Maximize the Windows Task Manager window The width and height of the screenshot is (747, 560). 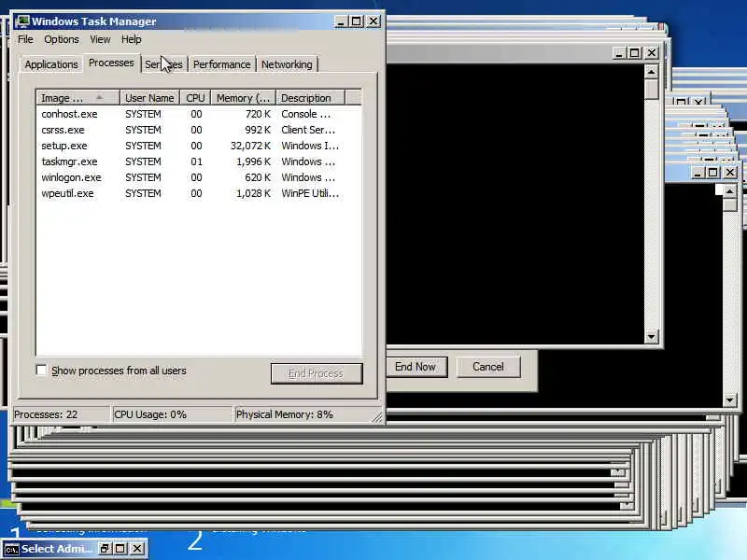pyautogui.click(x=357, y=21)
